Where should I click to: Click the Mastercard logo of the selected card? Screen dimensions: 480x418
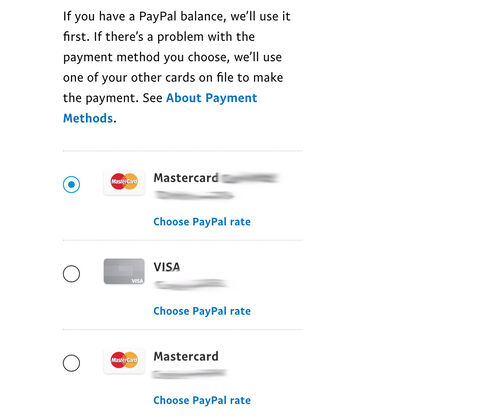pos(124,182)
